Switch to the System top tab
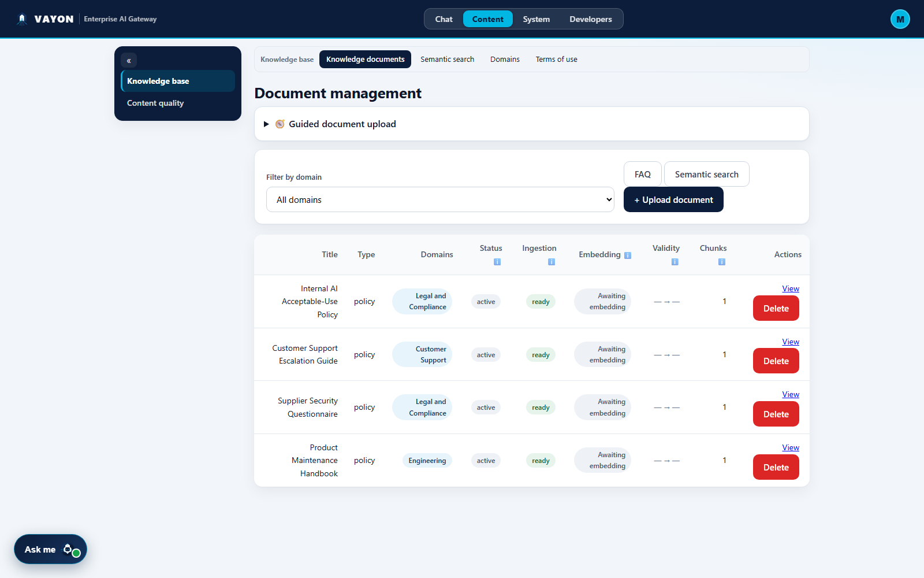This screenshot has height=578, width=924. pyautogui.click(x=536, y=19)
